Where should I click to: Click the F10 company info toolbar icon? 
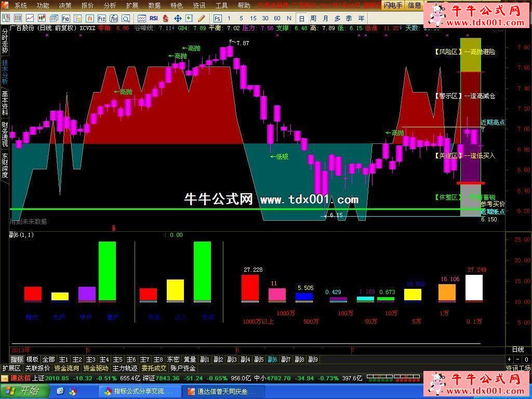coord(66,19)
